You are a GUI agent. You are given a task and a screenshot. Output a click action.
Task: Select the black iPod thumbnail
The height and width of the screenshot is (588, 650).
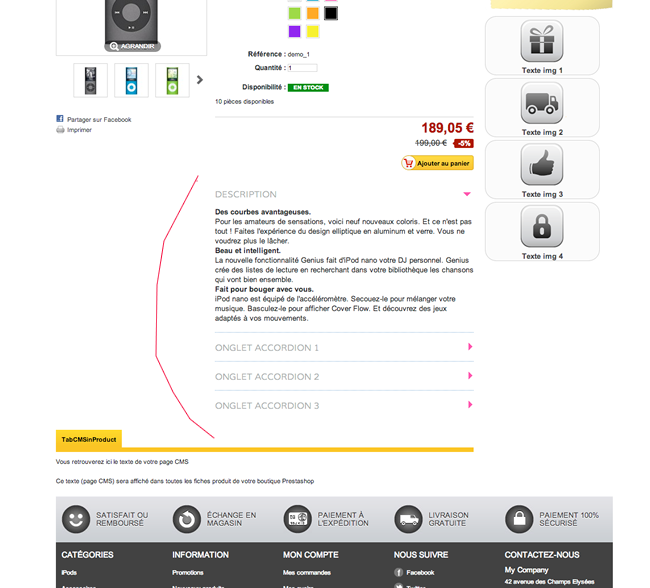click(90, 80)
